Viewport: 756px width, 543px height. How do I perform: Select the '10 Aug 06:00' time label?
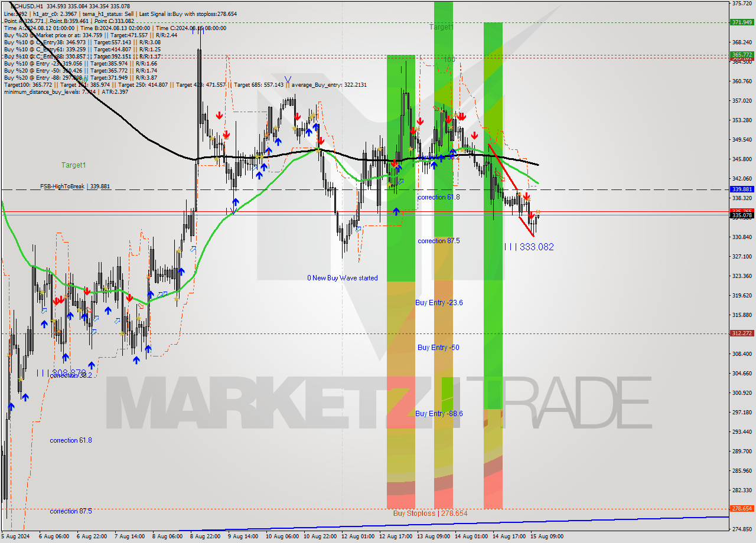point(281,537)
